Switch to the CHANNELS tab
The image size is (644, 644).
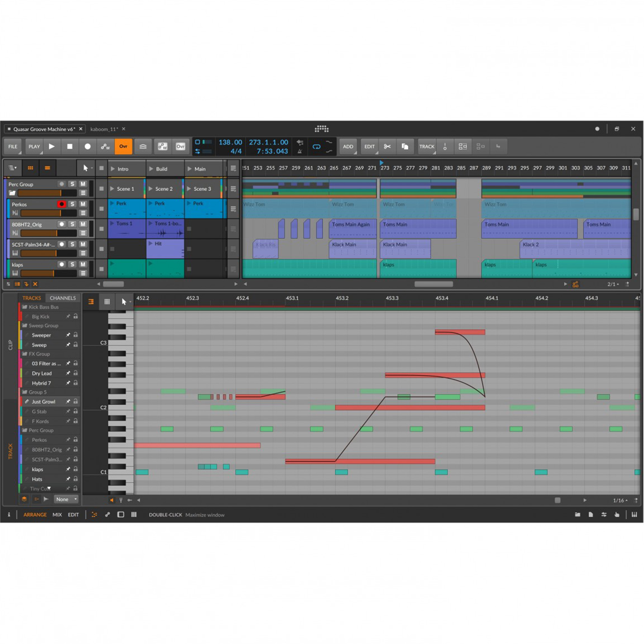(x=63, y=298)
